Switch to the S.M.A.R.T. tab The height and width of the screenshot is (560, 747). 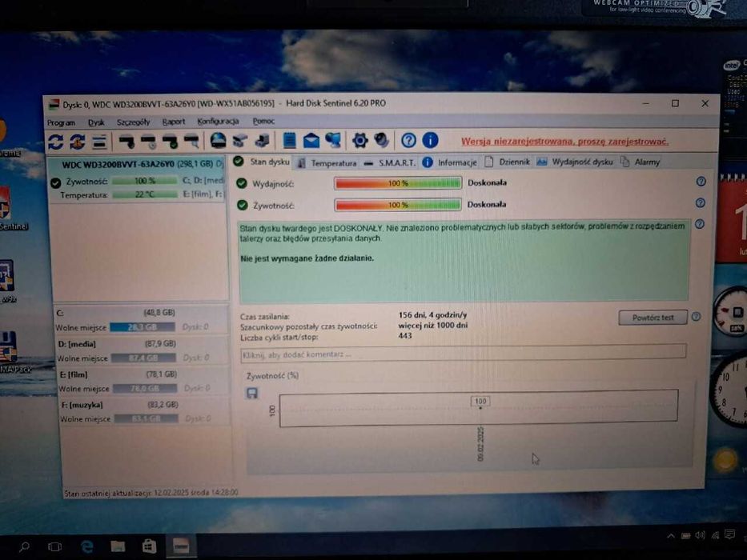[392, 163]
